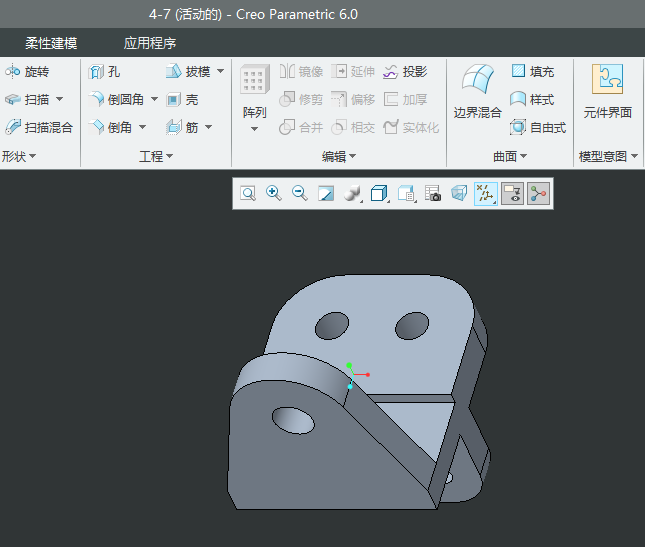Click the 延伸 (Extend) tool

pos(353,72)
